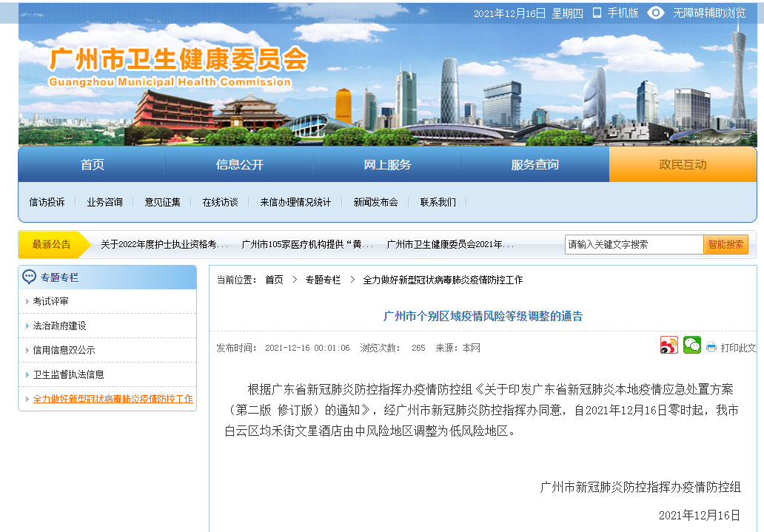Share article via WeChat icon
This screenshot has height=532, width=764.
(x=692, y=345)
